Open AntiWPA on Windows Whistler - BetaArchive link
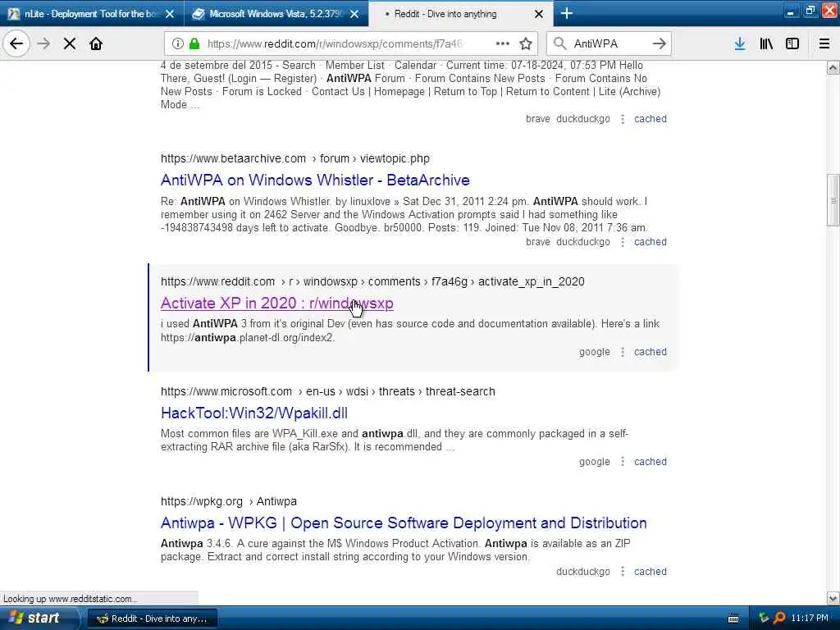Viewport: 840px width, 630px height. click(x=315, y=180)
